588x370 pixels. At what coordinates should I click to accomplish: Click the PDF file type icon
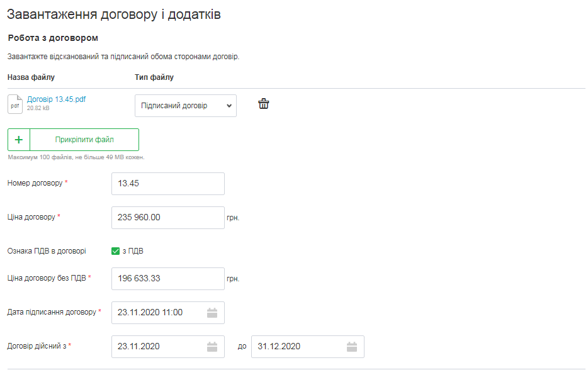15,104
